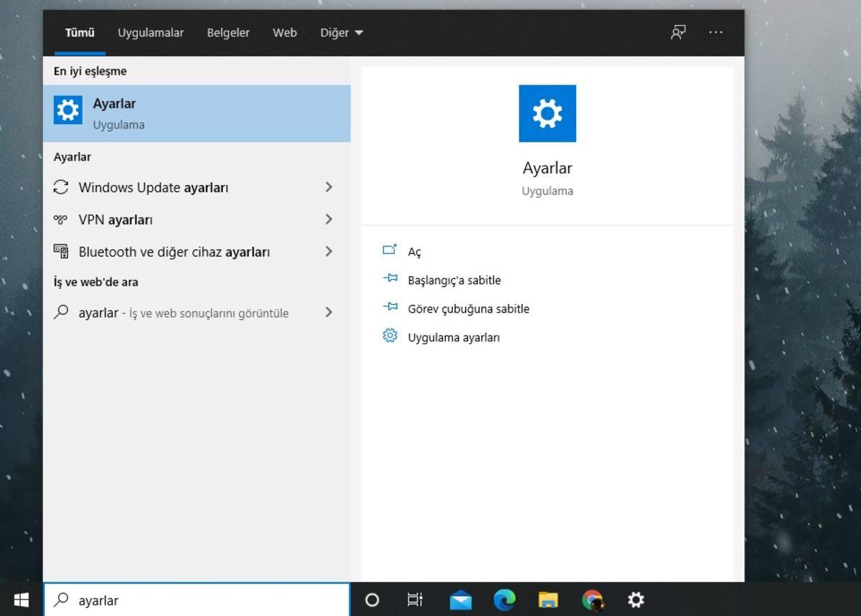Open Settings via the taskbar gear icon

click(636, 600)
